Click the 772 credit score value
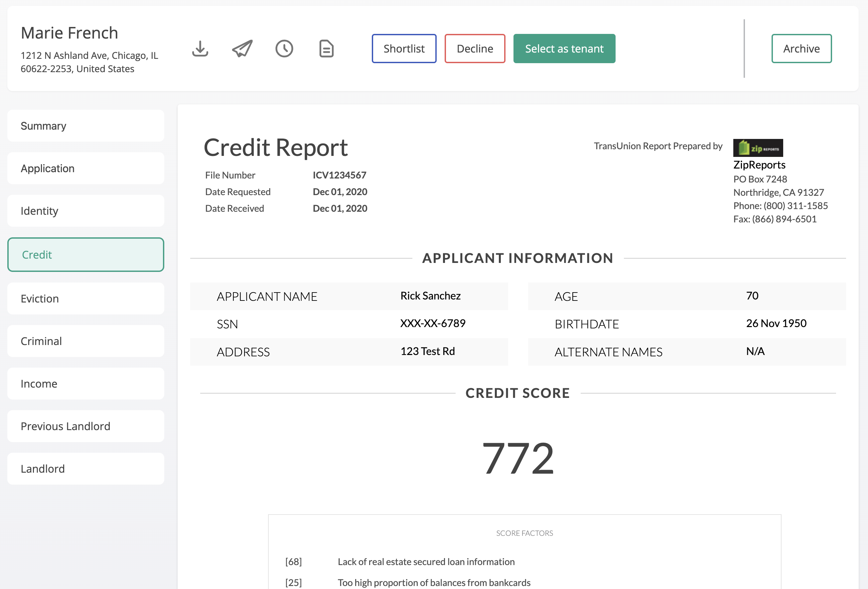This screenshot has height=589, width=868. pyautogui.click(x=518, y=458)
